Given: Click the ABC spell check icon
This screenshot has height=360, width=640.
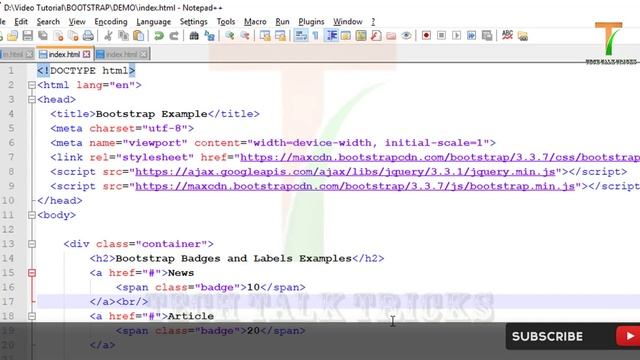Looking at the screenshot, I should (507, 36).
